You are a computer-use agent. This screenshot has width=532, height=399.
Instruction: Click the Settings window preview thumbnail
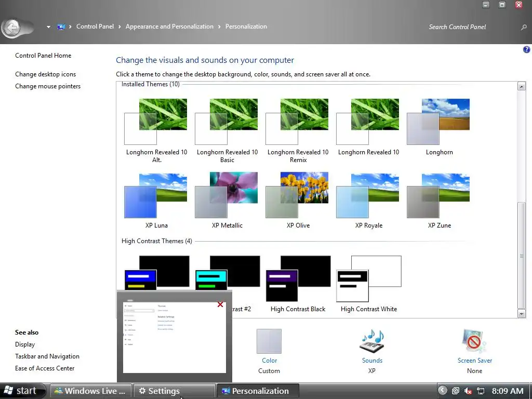(x=175, y=338)
